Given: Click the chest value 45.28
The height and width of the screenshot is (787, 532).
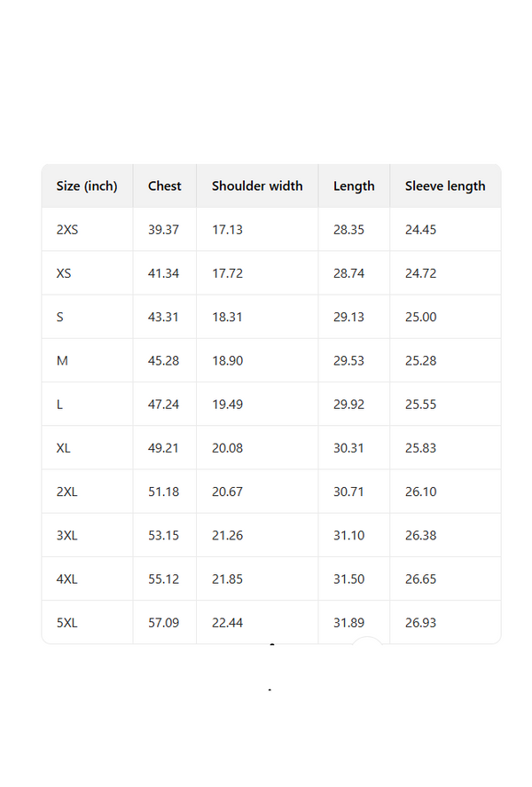Looking at the screenshot, I should point(163,361).
